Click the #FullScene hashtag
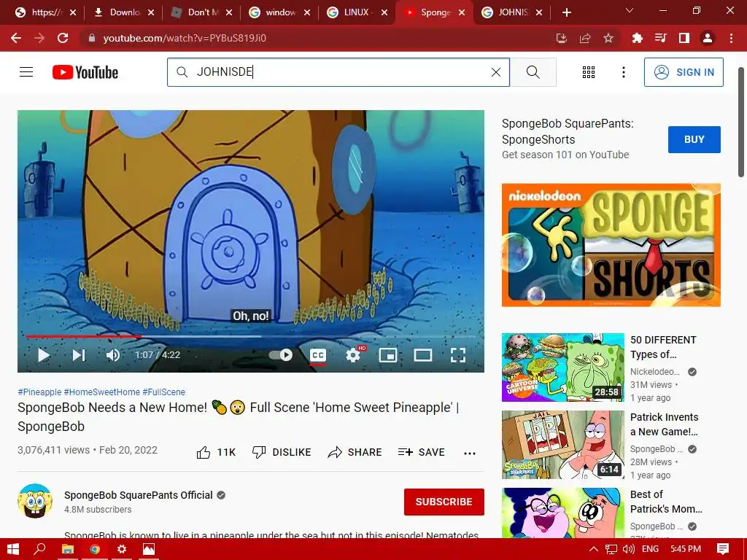 (164, 392)
